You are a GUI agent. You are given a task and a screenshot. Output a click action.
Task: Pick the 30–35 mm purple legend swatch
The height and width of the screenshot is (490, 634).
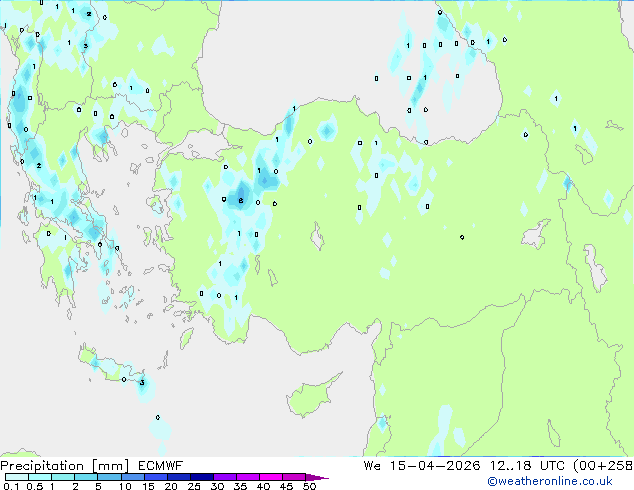pos(224,477)
